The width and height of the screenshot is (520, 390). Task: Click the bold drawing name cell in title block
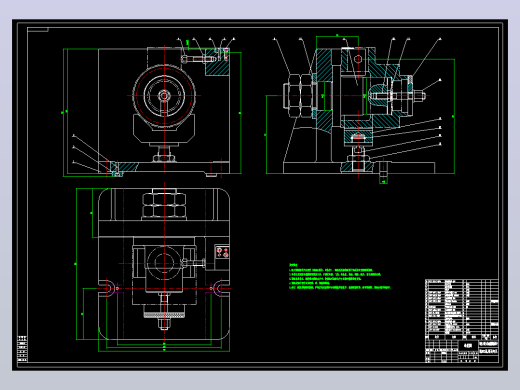[468, 346]
